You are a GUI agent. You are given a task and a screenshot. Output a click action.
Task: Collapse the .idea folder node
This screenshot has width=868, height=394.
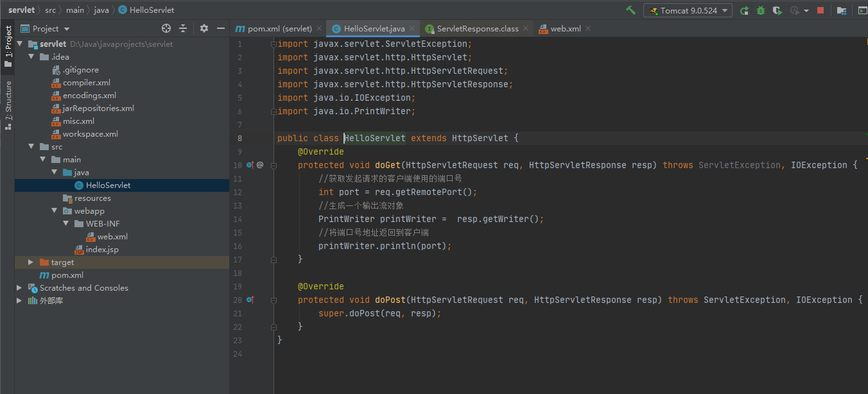point(30,56)
